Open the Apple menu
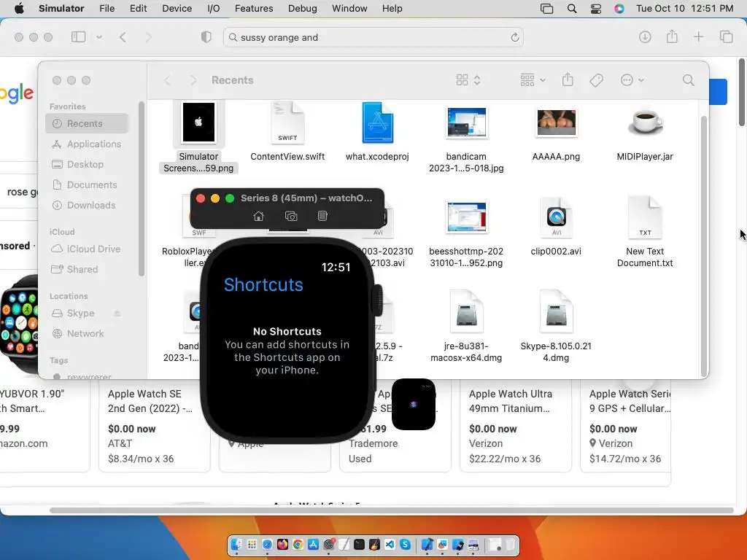 [19, 9]
